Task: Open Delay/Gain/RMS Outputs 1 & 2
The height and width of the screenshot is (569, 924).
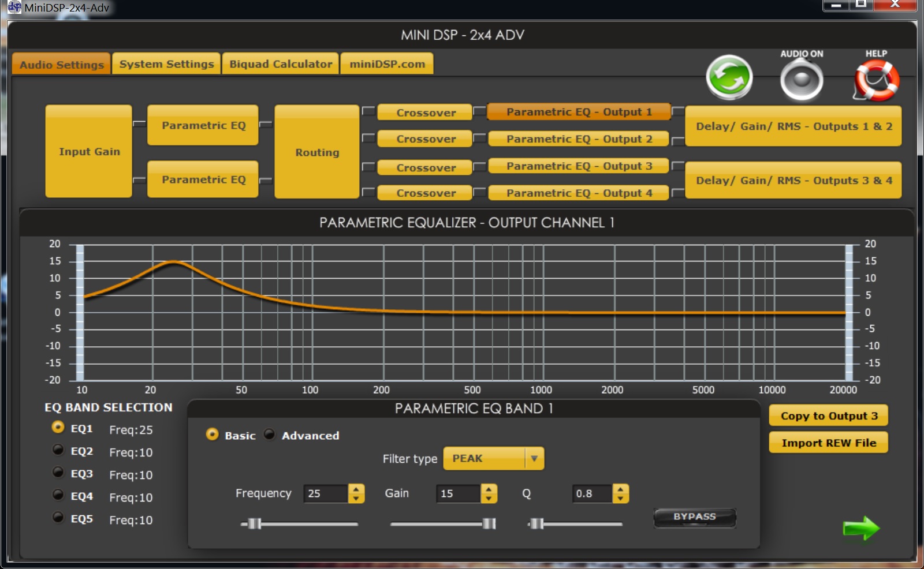Action: 793,126
